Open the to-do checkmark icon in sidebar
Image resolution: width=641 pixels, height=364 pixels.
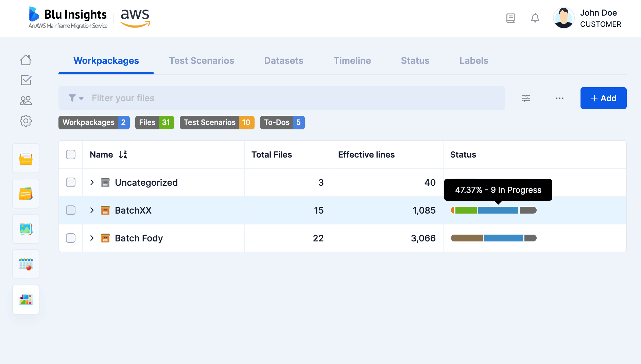pyautogui.click(x=26, y=80)
